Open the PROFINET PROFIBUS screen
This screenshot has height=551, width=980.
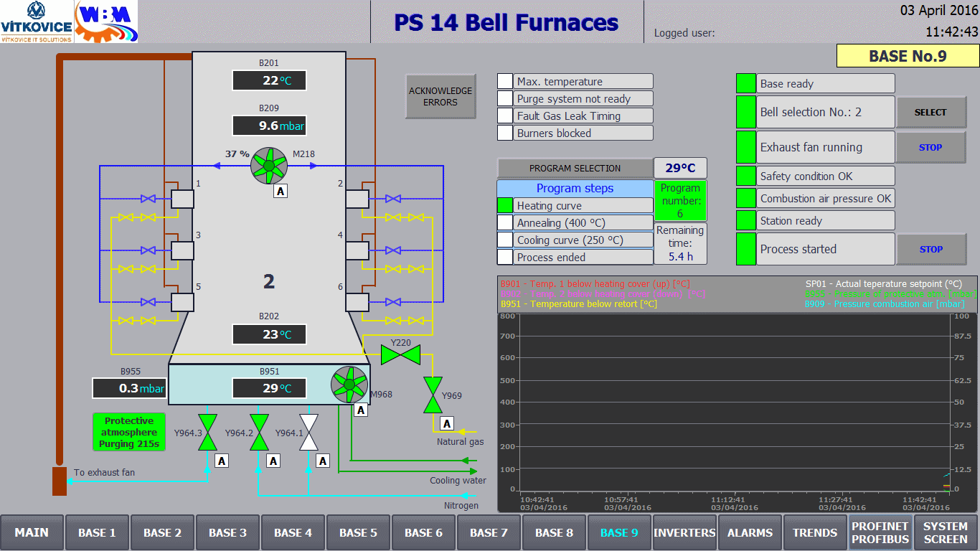click(x=880, y=532)
